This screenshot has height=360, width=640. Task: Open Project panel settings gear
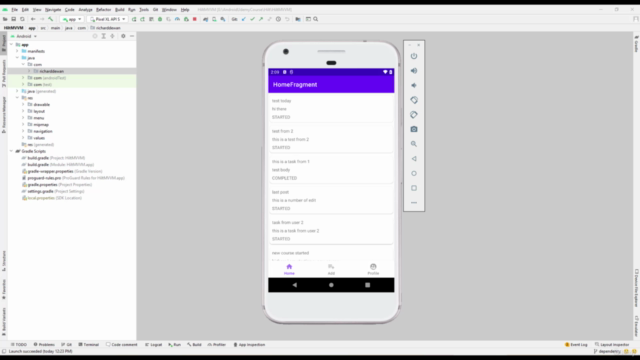point(123,36)
